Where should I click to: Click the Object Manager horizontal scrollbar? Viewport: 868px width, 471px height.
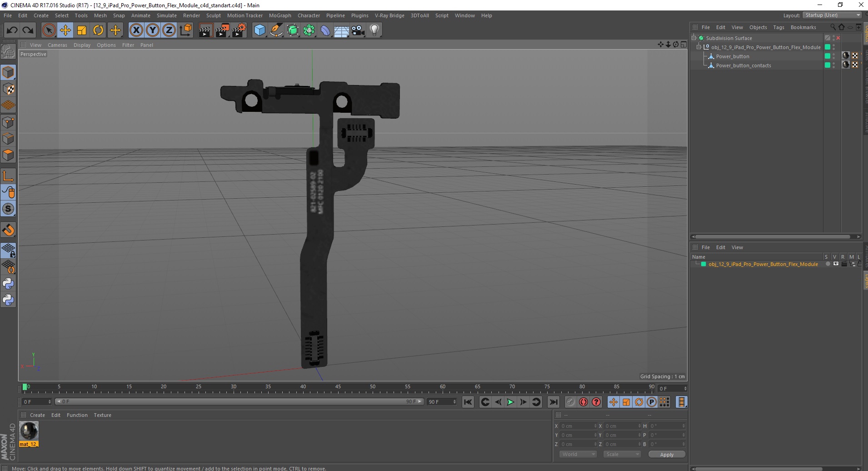pyautogui.click(x=773, y=236)
